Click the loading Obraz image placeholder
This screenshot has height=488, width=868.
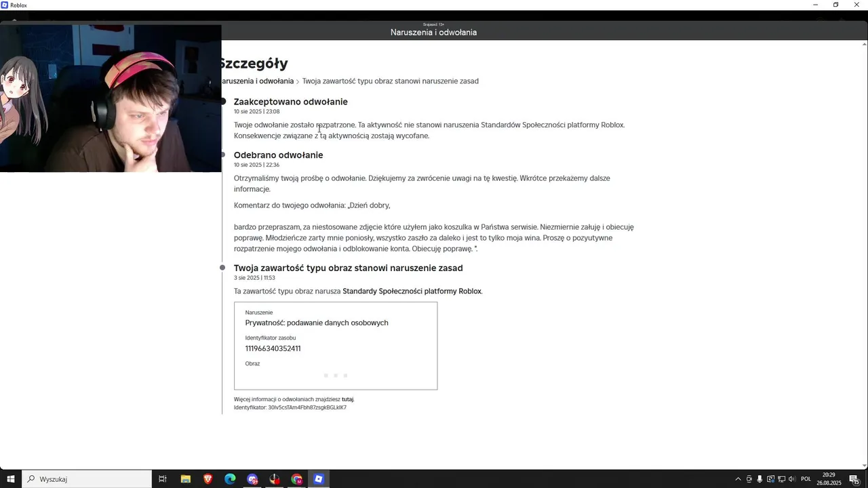click(336, 375)
